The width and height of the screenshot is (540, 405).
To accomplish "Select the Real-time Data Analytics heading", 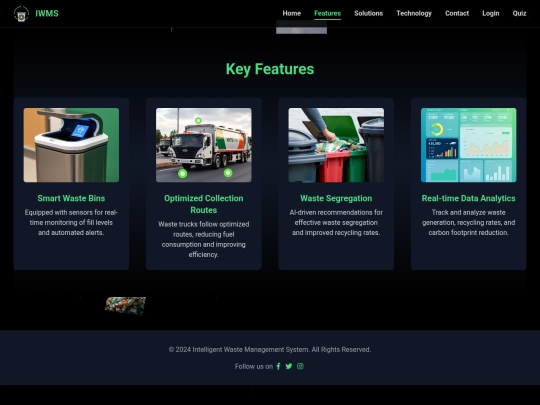I will pyautogui.click(x=469, y=198).
